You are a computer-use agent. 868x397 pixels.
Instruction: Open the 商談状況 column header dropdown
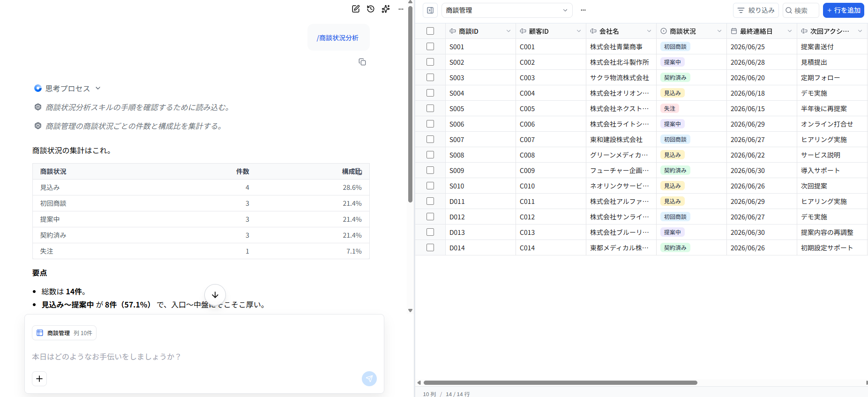(x=719, y=31)
